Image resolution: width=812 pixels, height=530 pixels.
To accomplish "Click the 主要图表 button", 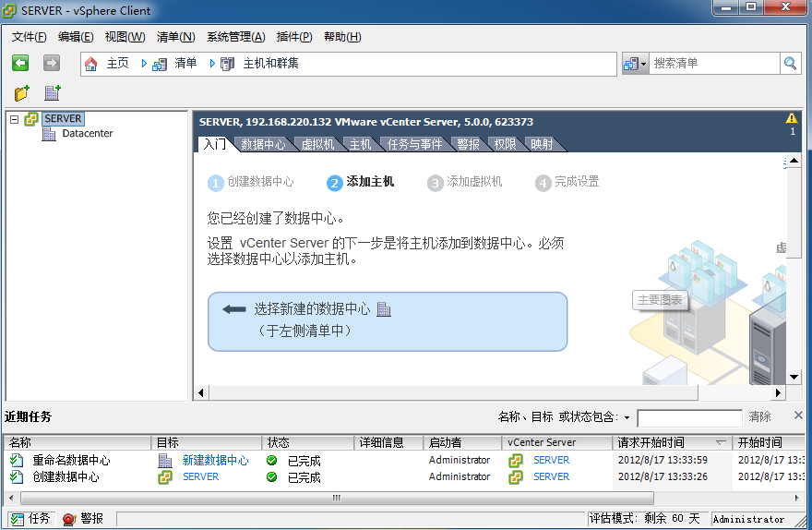I will [x=660, y=300].
